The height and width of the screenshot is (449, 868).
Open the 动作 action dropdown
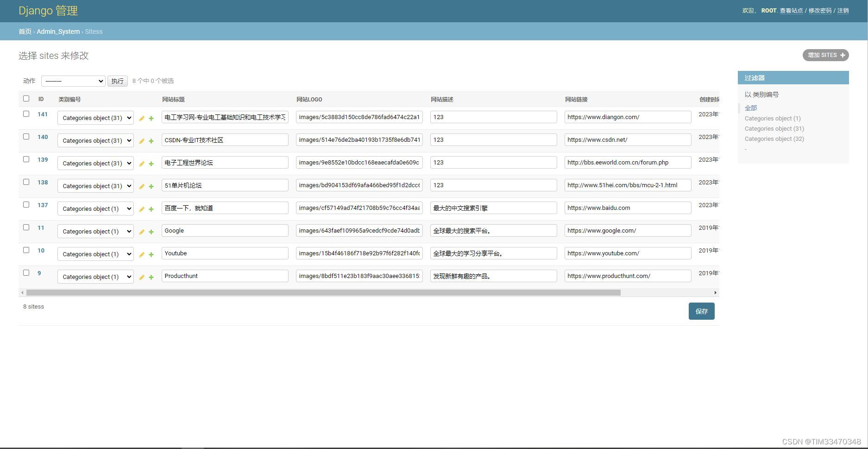point(73,81)
